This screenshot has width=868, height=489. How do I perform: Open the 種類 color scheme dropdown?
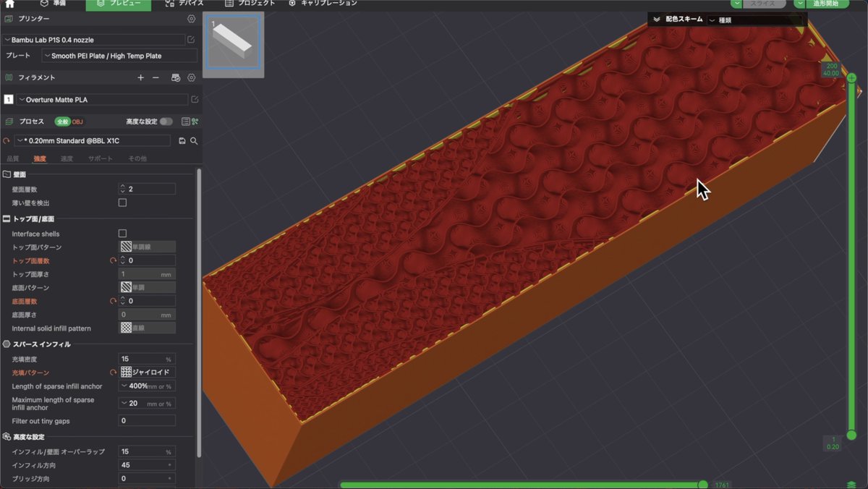coord(756,20)
